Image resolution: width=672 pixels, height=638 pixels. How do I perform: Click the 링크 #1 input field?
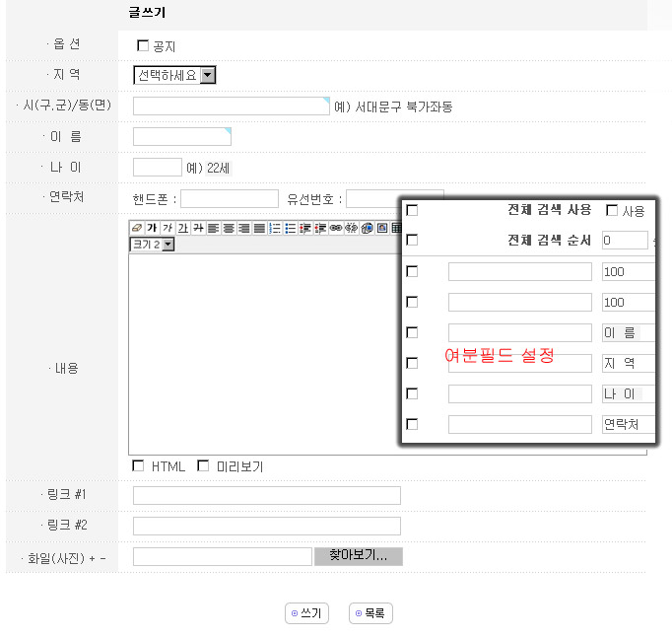[266, 495]
